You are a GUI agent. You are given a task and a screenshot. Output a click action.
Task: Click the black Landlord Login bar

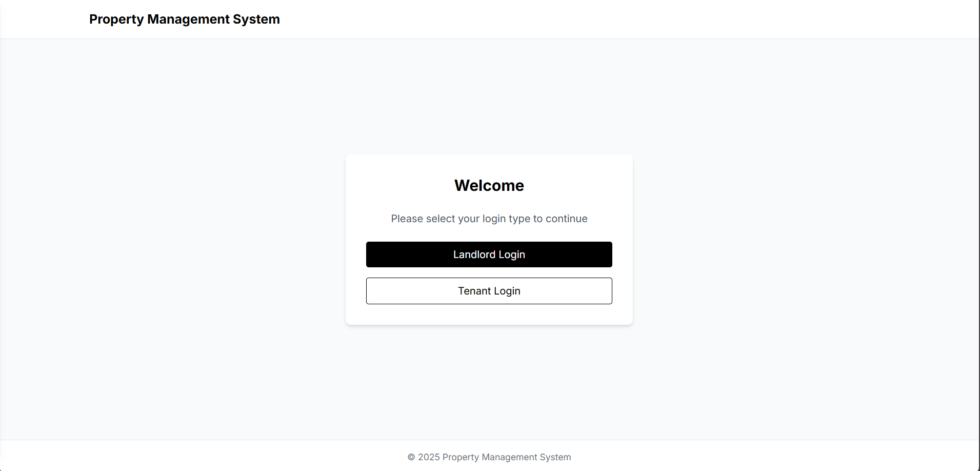pyautogui.click(x=489, y=254)
